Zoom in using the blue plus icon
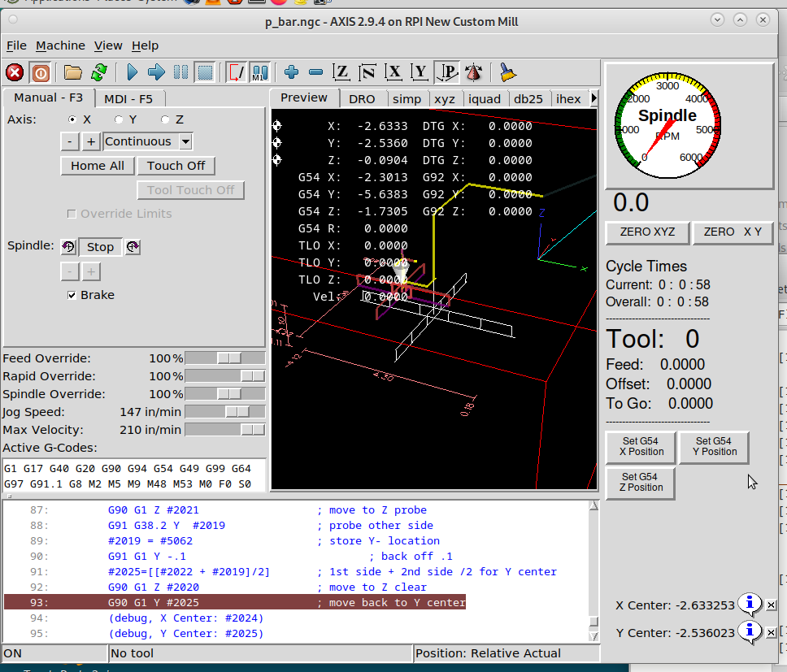The width and height of the screenshot is (787, 672). [291, 72]
